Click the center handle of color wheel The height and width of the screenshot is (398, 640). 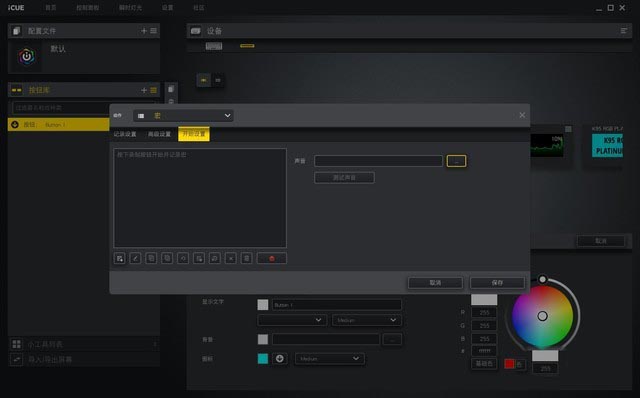pyautogui.click(x=542, y=316)
